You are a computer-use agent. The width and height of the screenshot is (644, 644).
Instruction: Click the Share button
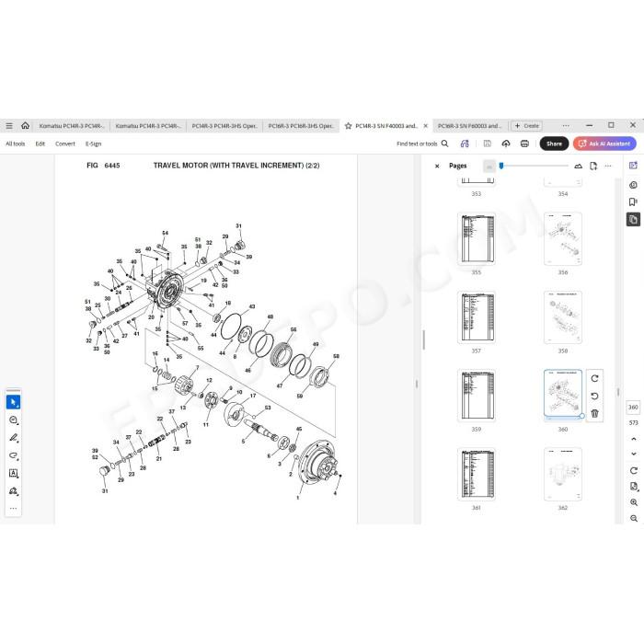pos(554,144)
